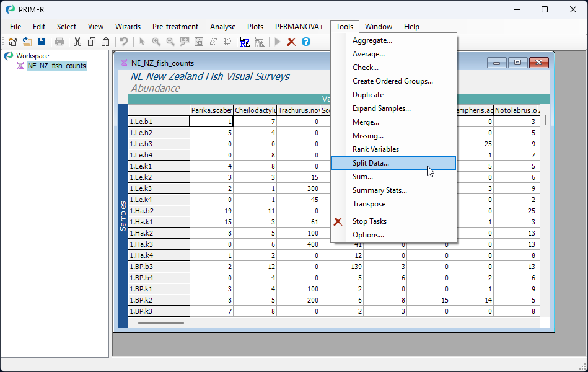Undo the last action with the arrow icon
588x372 pixels.
[x=123, y=42]
